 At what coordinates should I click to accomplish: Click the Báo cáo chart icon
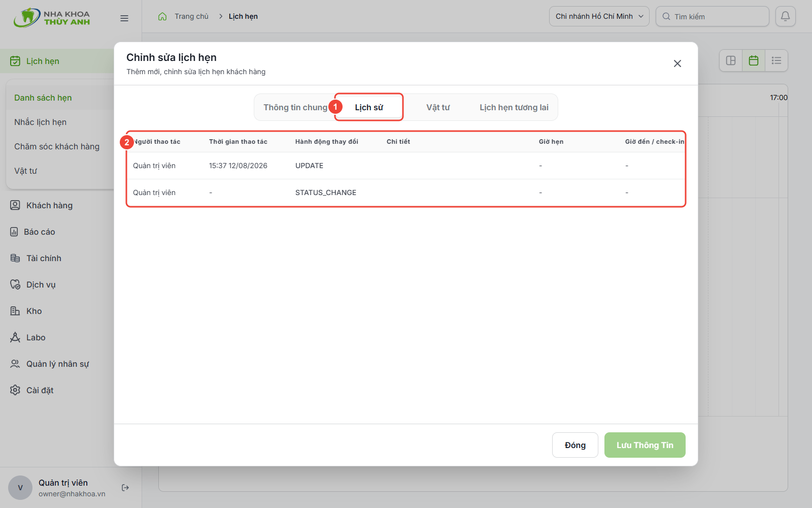click(14, 232)
